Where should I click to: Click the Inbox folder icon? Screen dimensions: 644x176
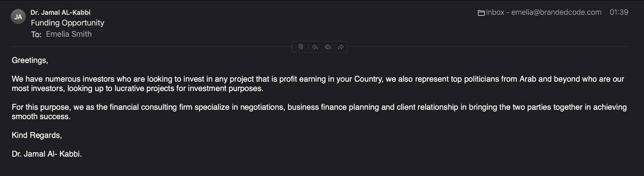(481, 13)
